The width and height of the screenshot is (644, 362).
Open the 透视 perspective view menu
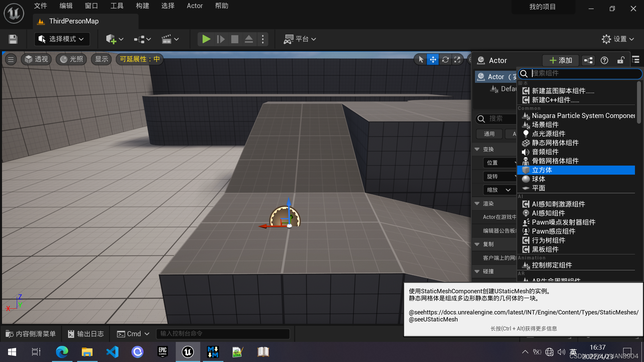36,59
